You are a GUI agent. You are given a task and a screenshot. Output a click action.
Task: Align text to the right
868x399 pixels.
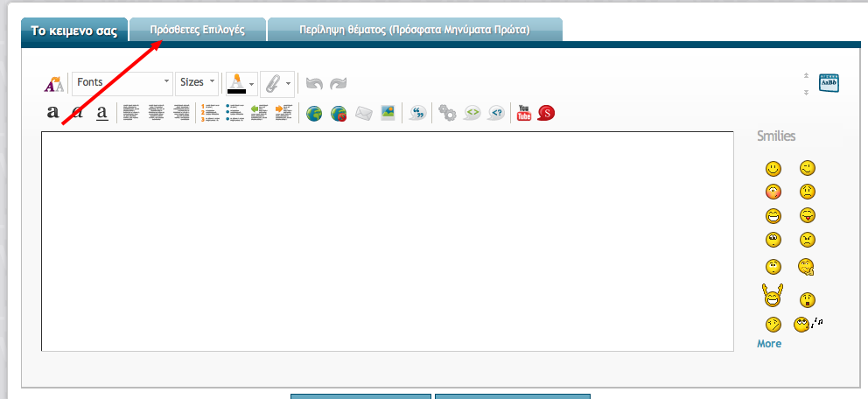[183, 112]
